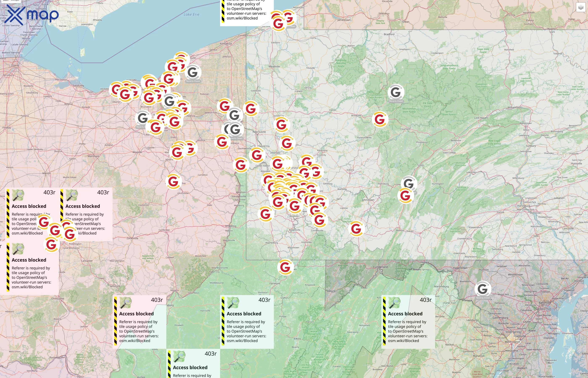This screenshot has width=588, height=378.
Task: Click the 403r label on the right-hand popup
Action: (x=426, y=299)
